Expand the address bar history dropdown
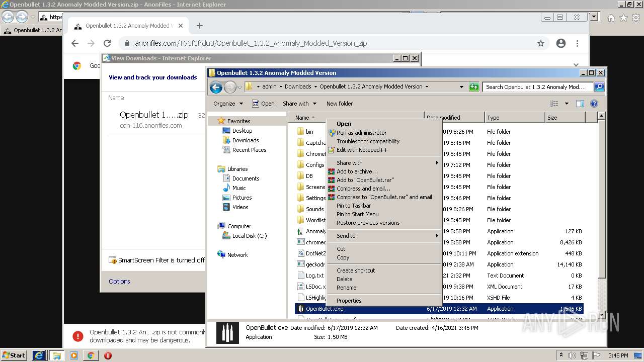This screenshot has height=362, width=644. tap(461, 87)
